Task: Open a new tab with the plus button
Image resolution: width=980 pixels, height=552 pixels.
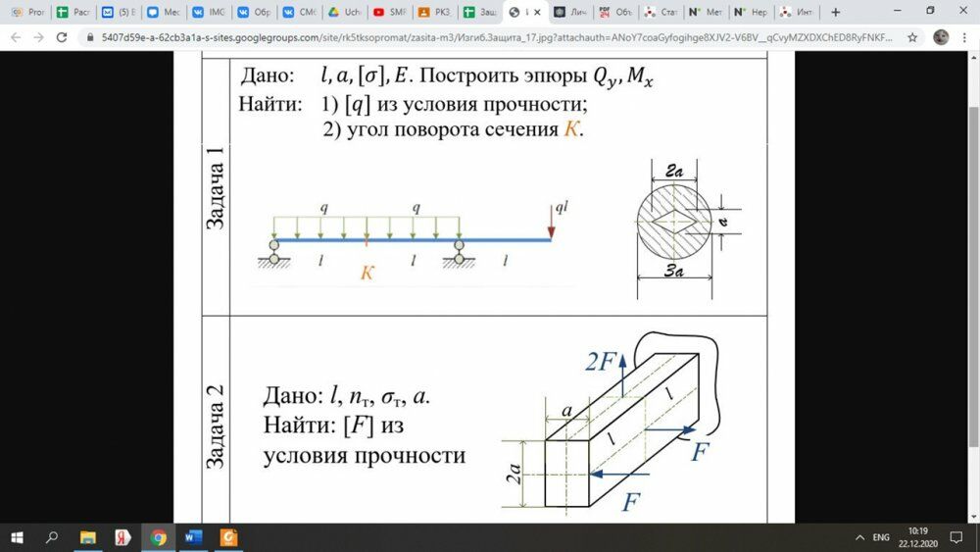Action: pos(835,12)
